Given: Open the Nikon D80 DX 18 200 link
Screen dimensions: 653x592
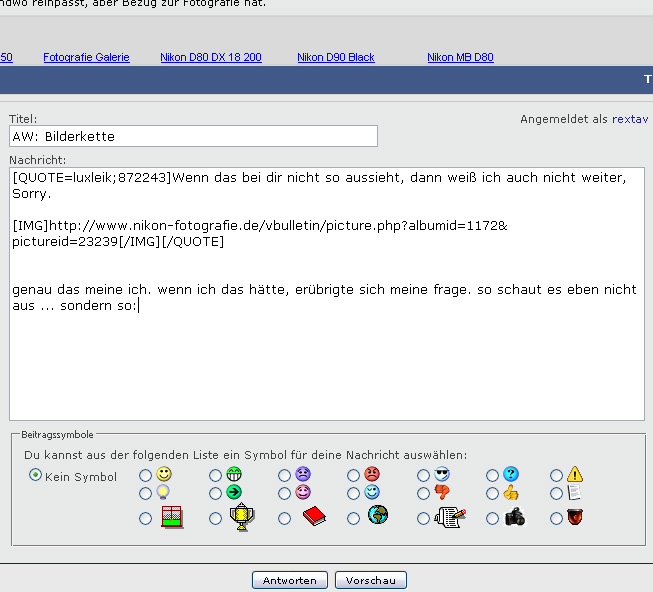Looking at the screenshot, I should (211, 57).
